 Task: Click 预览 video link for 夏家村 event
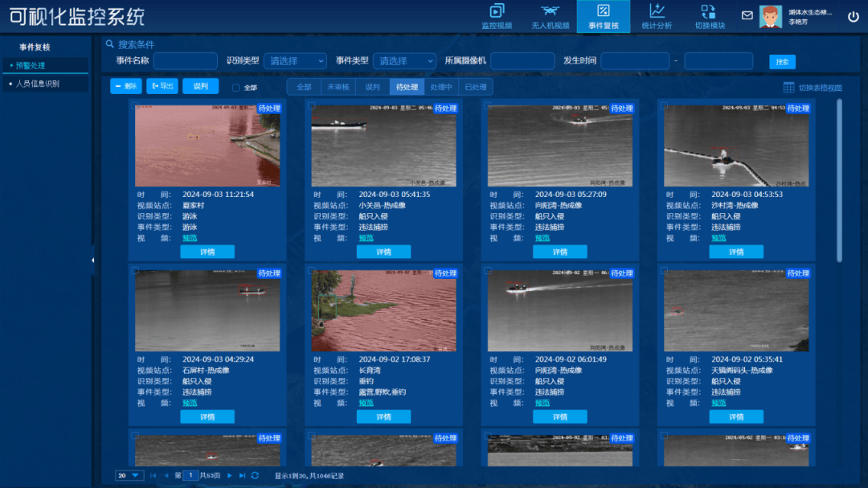pos(190,238)
